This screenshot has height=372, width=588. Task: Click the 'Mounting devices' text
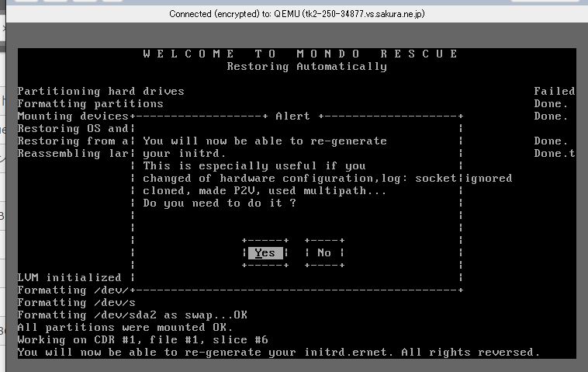(x=74, y=116)
